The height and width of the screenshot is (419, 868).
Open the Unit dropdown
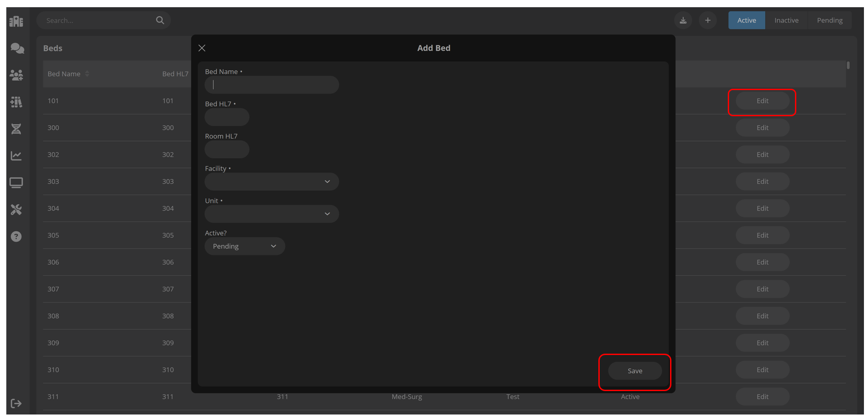272,214
